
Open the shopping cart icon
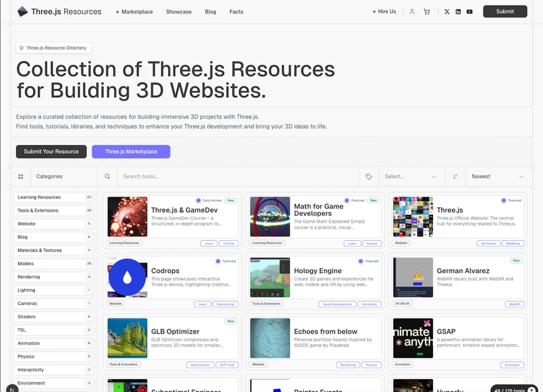(x=427, y=12)
